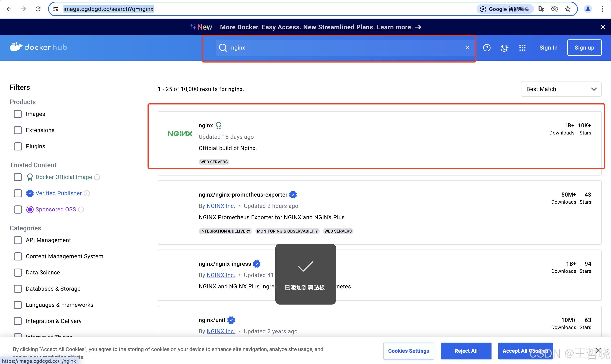Click verified badge on nginx-prometheus-exporter
611x364 pixels.
point(293,195)
